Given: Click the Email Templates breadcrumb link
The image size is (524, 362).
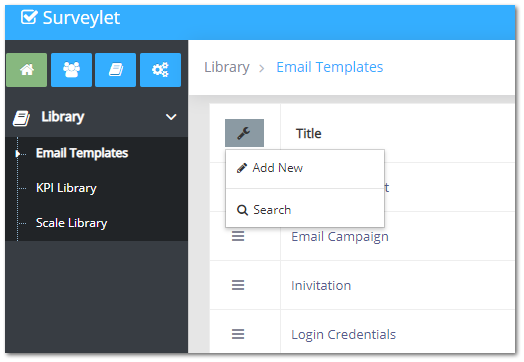Looking at the screenshot, I should pyautogui.click(x=330, y=67).
